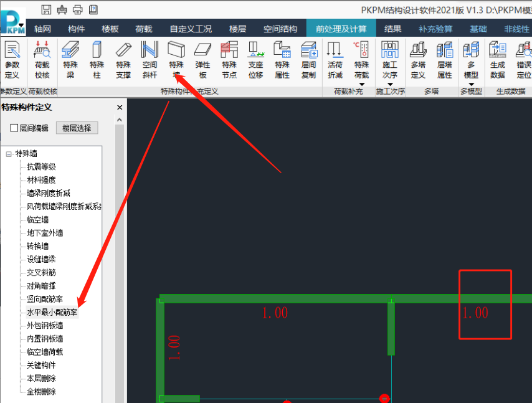This screenshot has height=403, width=532.
Task: Expand dropdown arrow under 特殊荷载
Action: click(362, 84)
